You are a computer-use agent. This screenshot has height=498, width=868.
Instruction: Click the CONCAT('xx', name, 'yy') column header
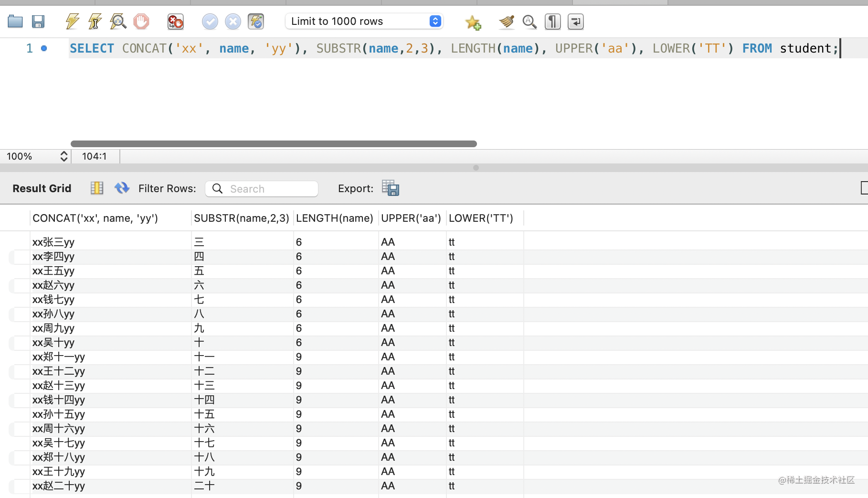(x=95, y=218)
